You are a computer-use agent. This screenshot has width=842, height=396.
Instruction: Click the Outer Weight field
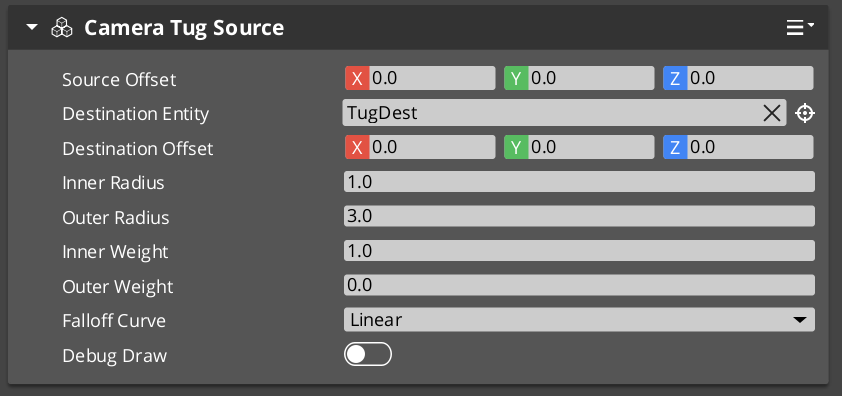point(579,285)
